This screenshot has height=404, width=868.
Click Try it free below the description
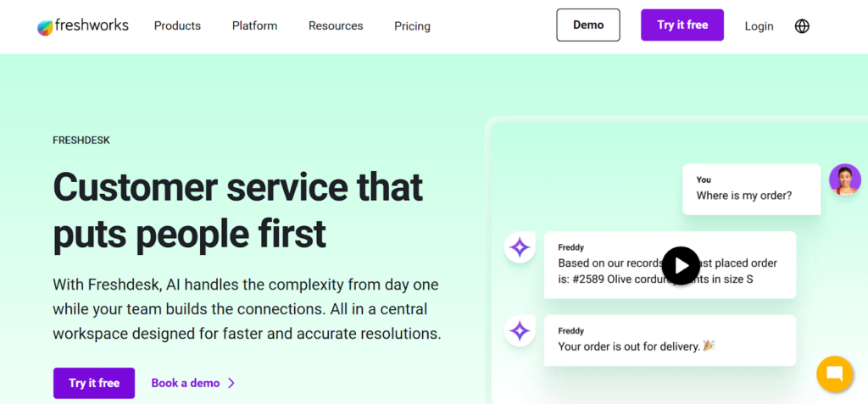94,383
